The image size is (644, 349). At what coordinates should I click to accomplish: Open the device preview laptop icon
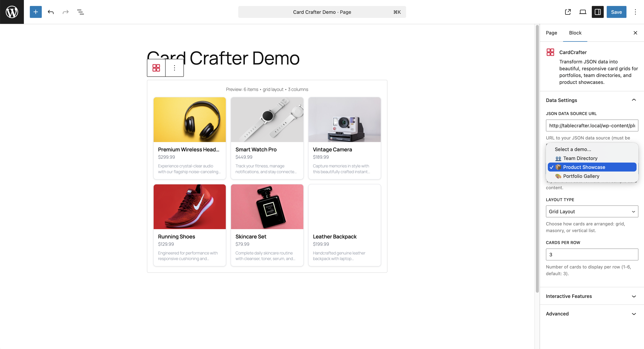[x=582, y=12]
